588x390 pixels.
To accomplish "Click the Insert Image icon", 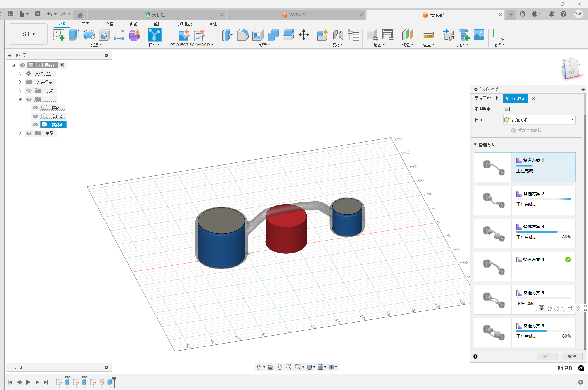I will [479, 35].
